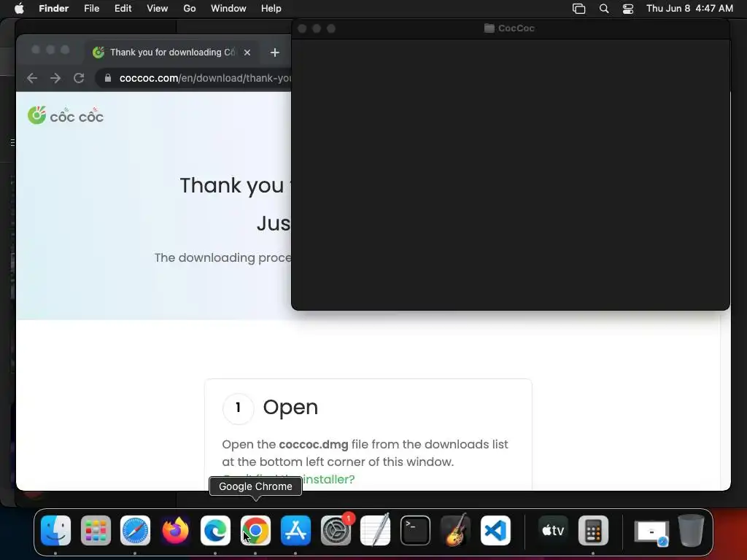The image size is (747, 560).
Task: Open the Apple TV app in the dock
Action: (553, 530)
